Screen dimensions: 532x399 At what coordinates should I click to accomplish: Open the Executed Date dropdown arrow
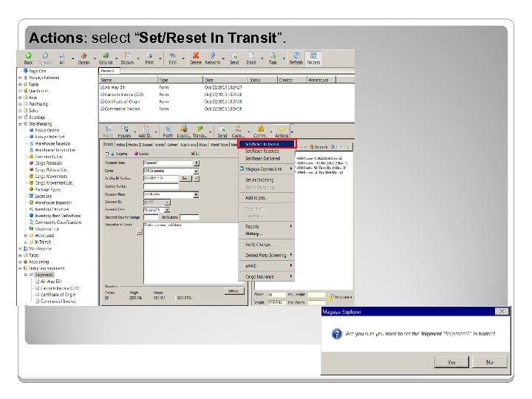[167, 210]
